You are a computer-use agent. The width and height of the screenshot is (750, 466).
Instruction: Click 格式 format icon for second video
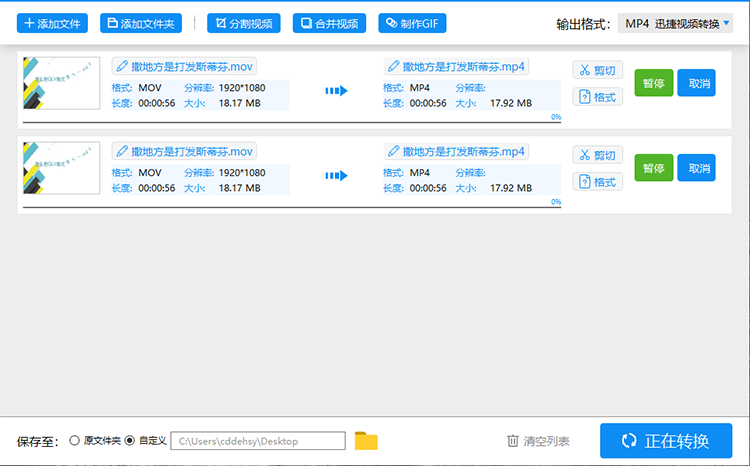(597, 181)
